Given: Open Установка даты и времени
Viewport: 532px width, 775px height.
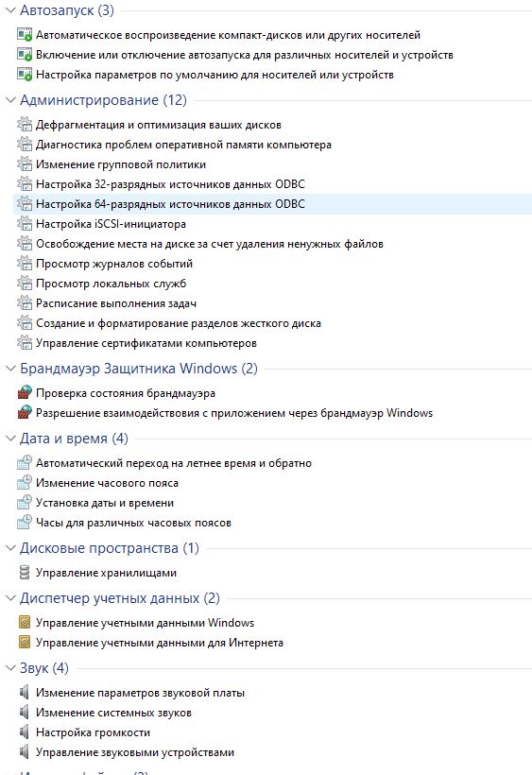Looking at the screenshot, I should click(x=105, y=503).
